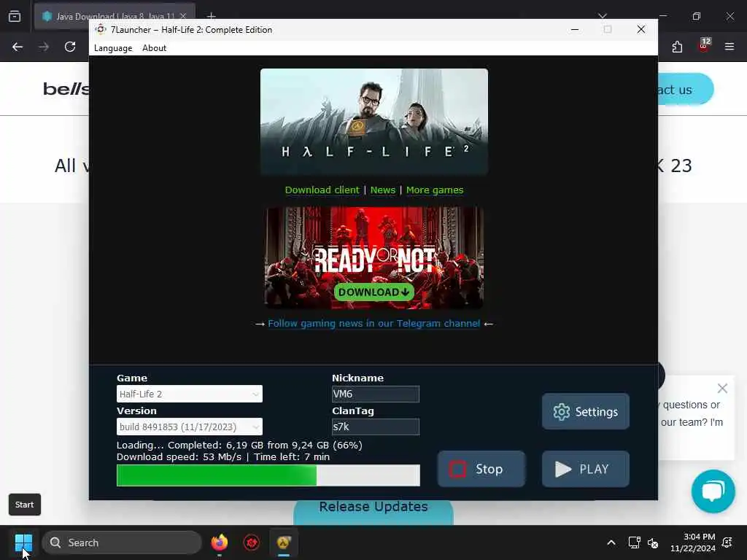The height and width of the screenshot is (560, 747).
Task: Click the taskbar Search box
Action: click(122, 542)
